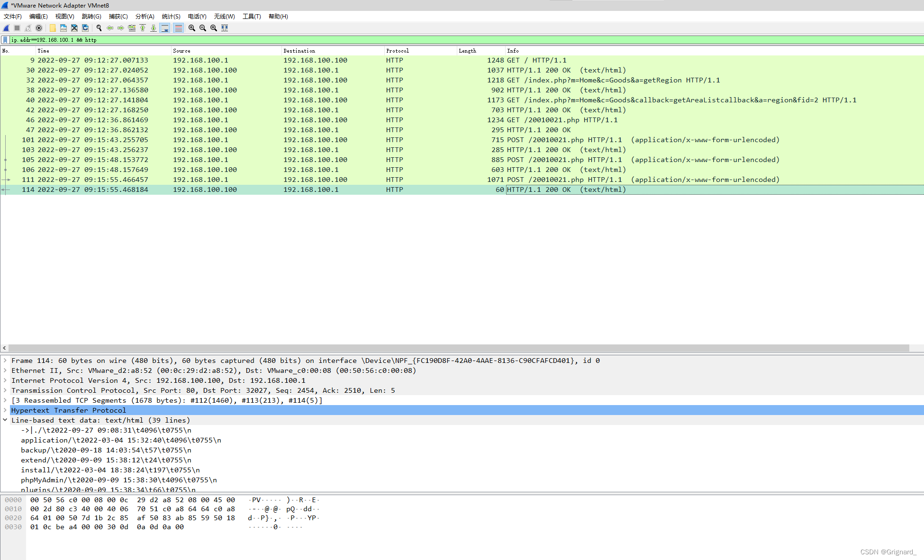The width and height of the screenshot is (924, 560).
Task: Select packet 111 POST with length 1071
Action: click(462, 180)
